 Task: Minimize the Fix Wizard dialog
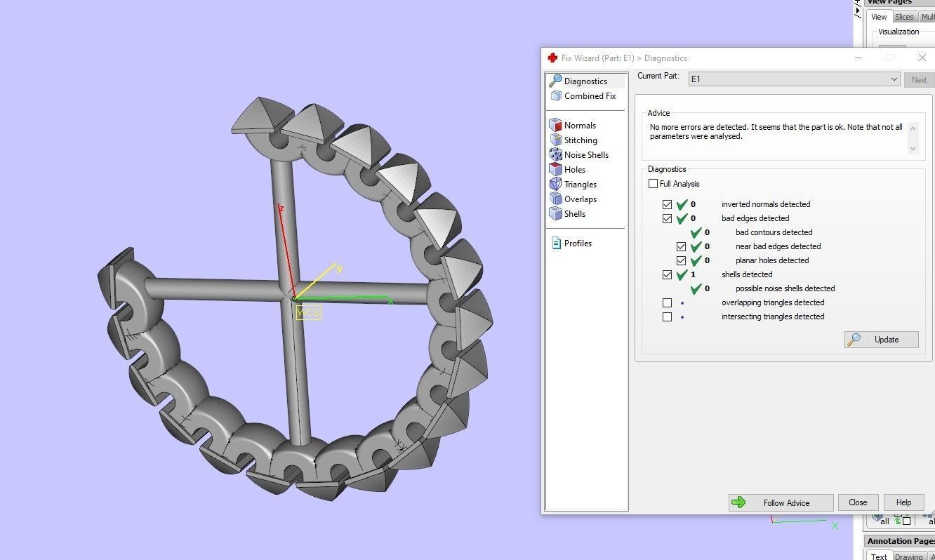(858, 58)
